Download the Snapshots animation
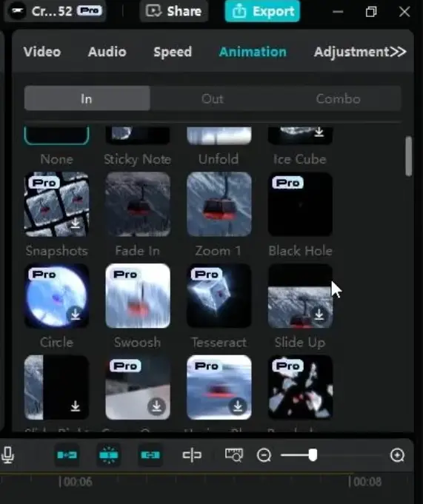 pyautogui.click(x=76, y=223)
